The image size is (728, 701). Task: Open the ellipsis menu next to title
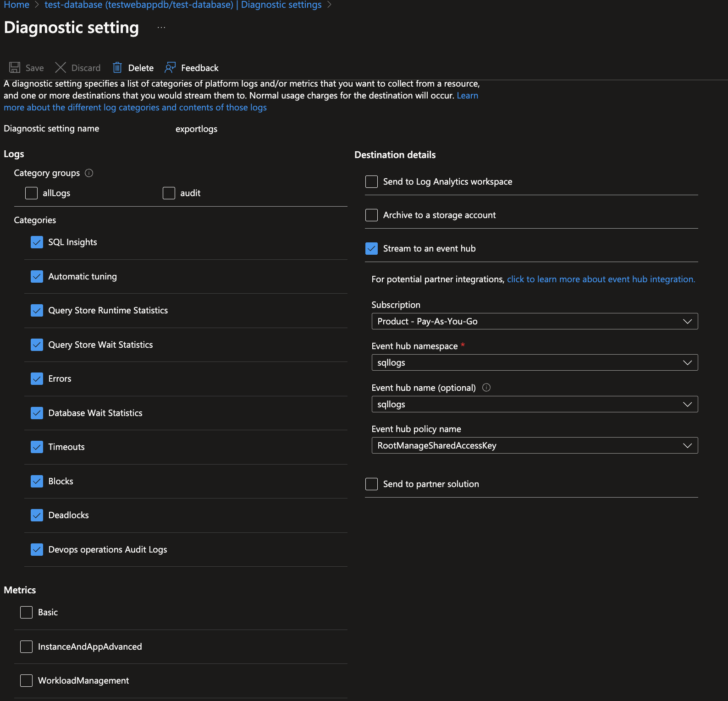pos(161,28)
